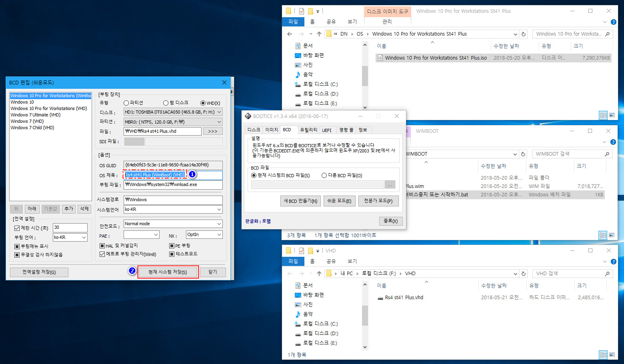Switch to the UEFI tab in BOOTICE
Screen dimensions: 624x364
click(327, 130)
